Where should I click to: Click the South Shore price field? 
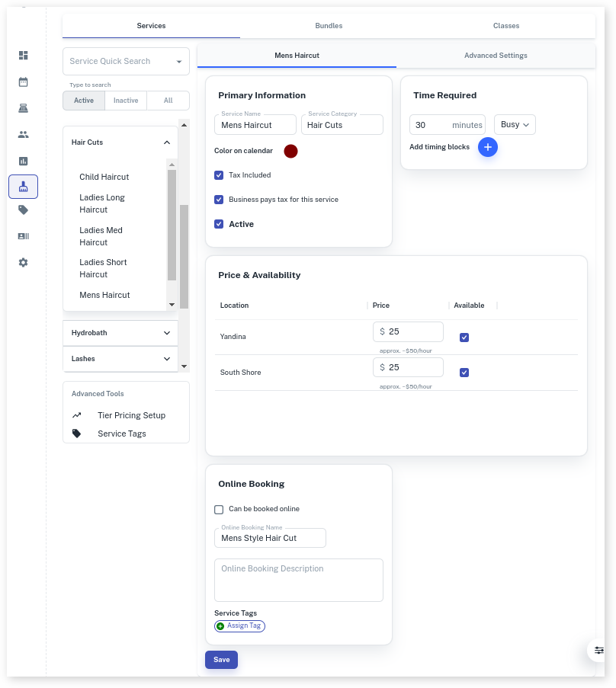[x=408, y=367]
